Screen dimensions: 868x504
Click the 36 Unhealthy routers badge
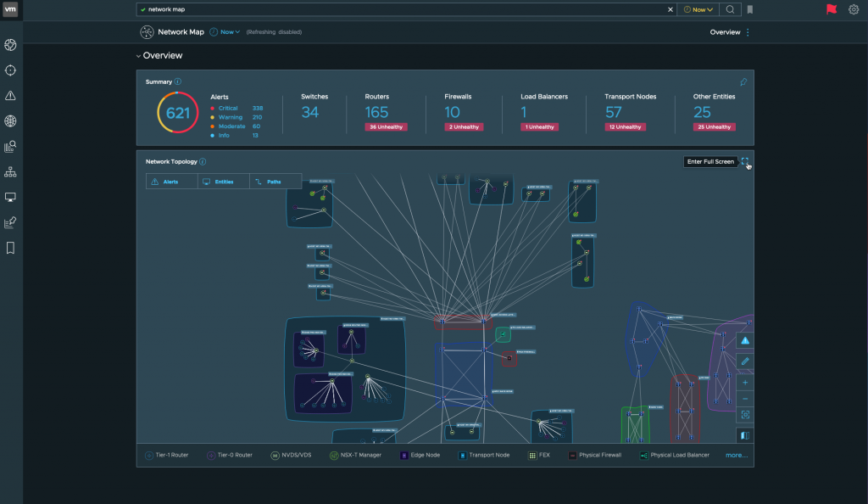pos(386,127)
